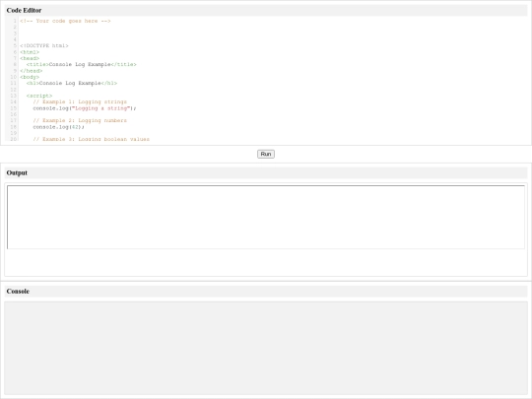532x399 pixels.
Task: Click the <title>Console Log Example line
Action: click(82, 64)
